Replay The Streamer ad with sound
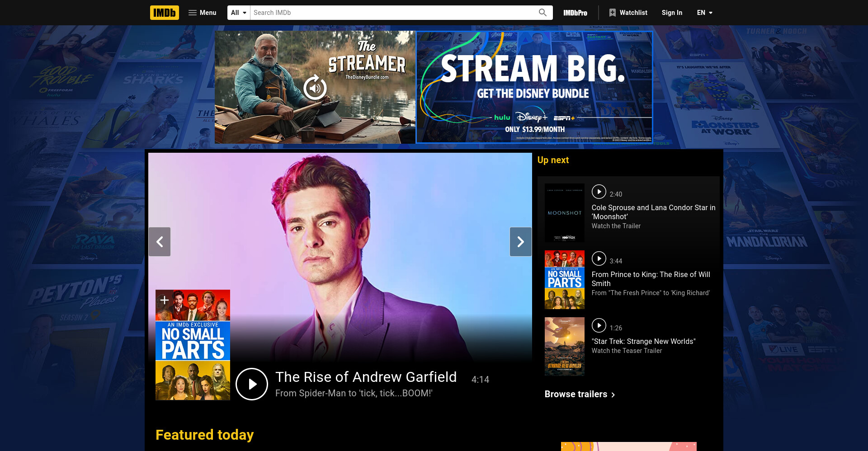 tap(315, 88)
